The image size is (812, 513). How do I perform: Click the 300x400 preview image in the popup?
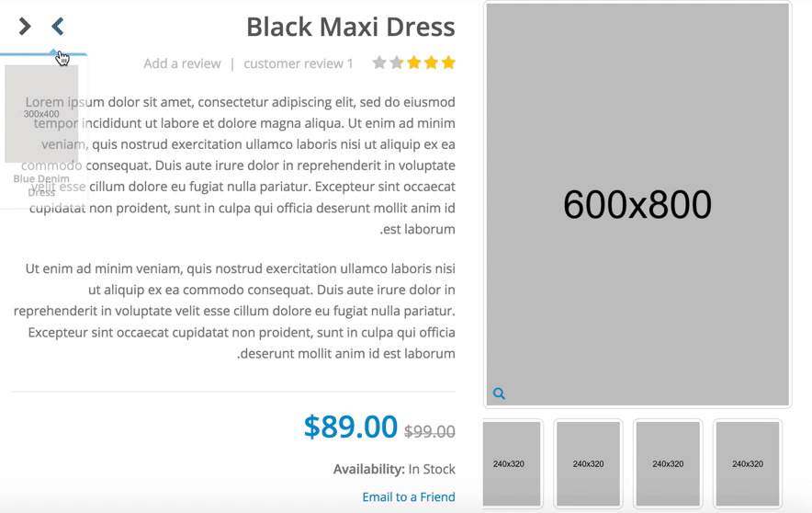click(x=41, y=113)
